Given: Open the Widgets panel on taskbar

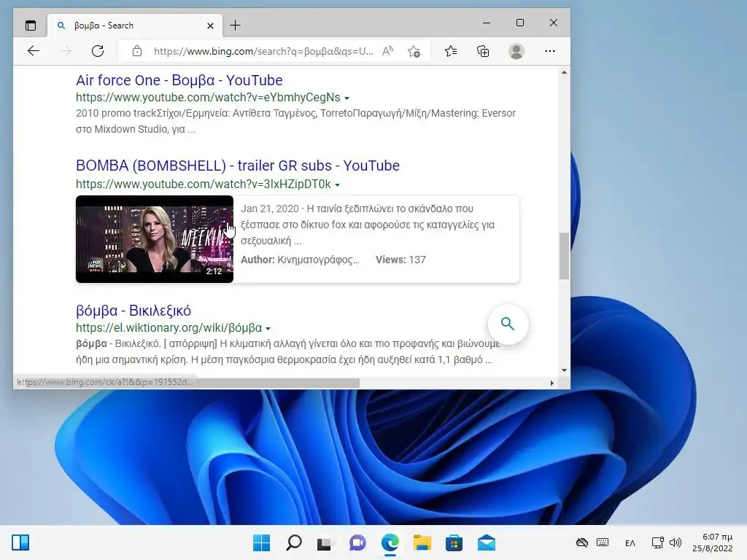Looking at the screenshot, I should (20, 542).
